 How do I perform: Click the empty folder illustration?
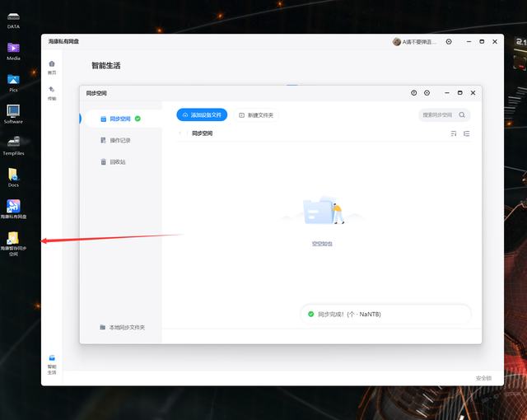click(x=323, y=210)
